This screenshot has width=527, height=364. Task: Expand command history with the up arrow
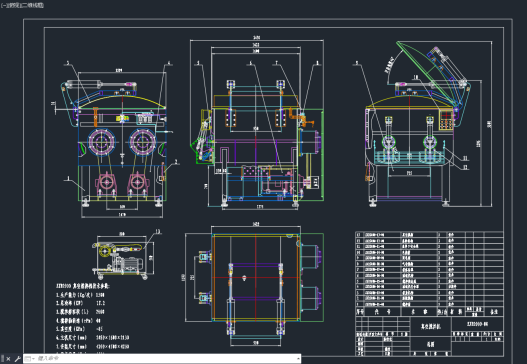coord(298,359)
